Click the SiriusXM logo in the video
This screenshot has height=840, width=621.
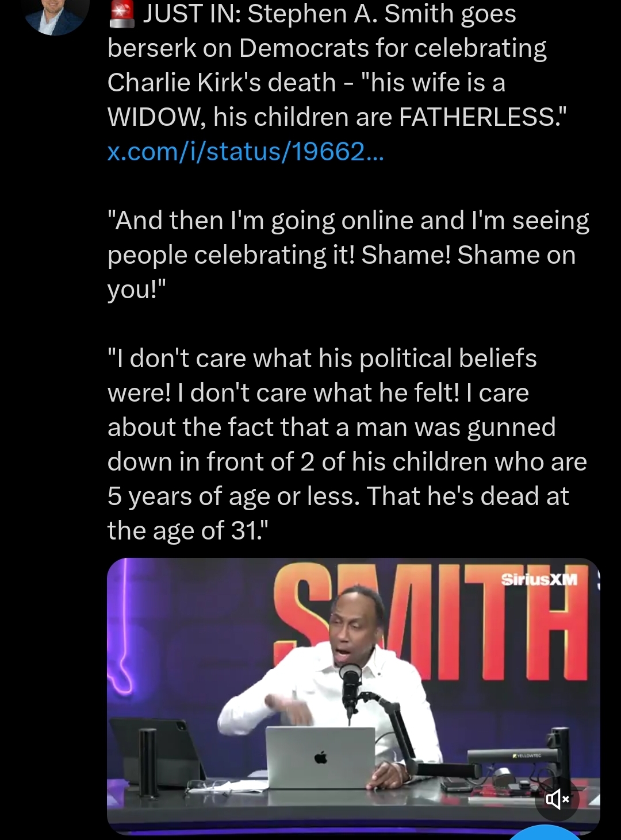[539, 579]
